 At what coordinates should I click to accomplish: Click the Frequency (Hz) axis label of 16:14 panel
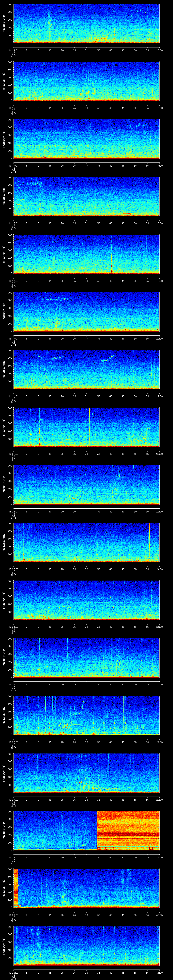[x=4, y=24]
